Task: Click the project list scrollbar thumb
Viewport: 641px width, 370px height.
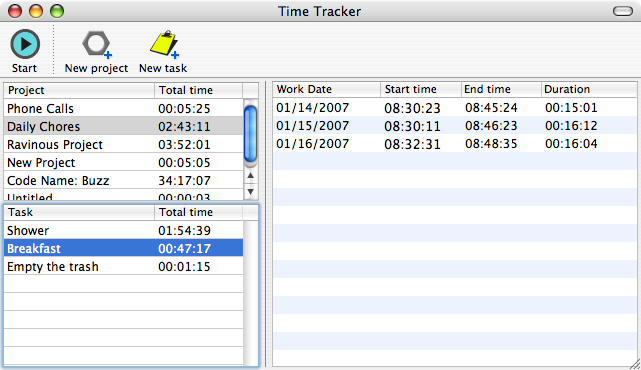Action: tap(250, 133)
